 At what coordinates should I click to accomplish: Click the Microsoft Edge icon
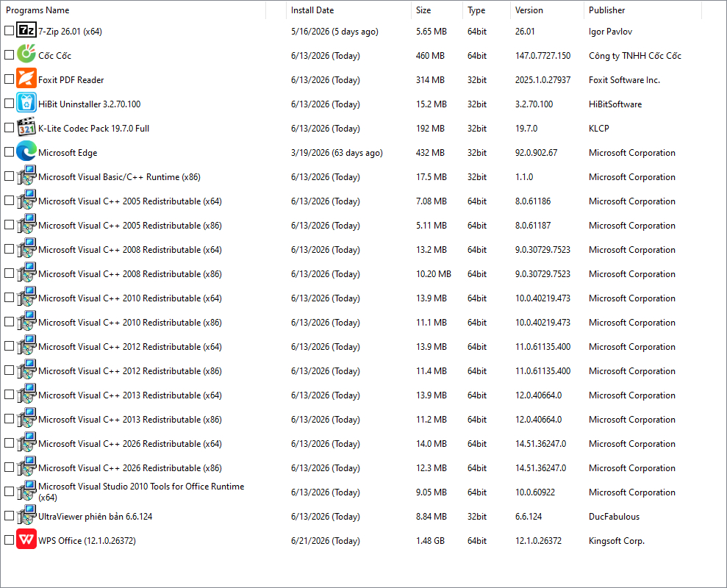point(26,151)
